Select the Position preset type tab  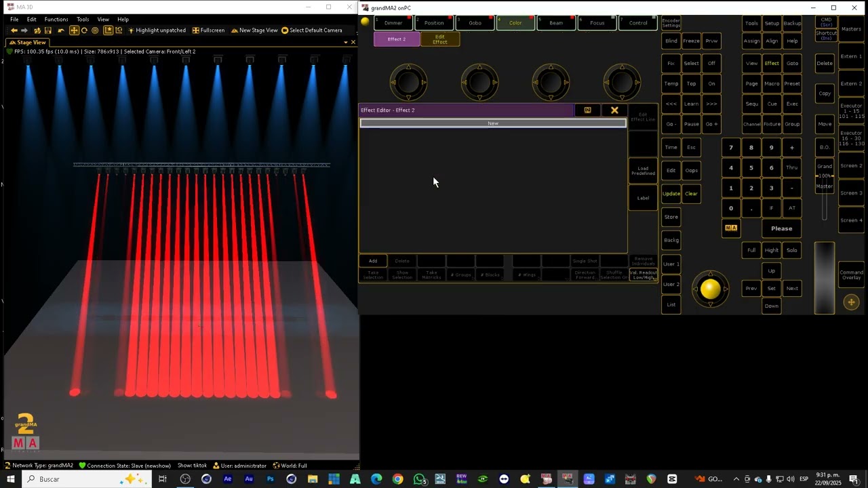[x=434, y=23]
